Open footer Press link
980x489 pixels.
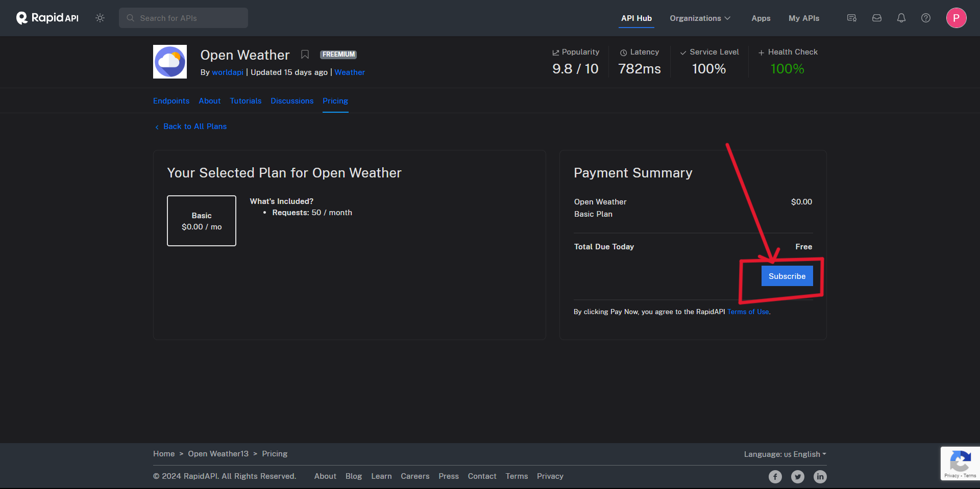click(449, 476)
